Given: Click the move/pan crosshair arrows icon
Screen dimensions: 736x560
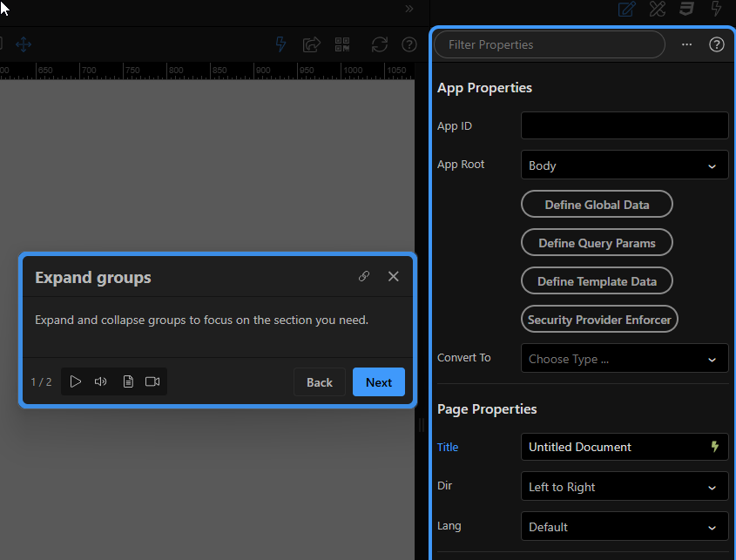Looking at the screenshot, I should [x=24, y=44].
